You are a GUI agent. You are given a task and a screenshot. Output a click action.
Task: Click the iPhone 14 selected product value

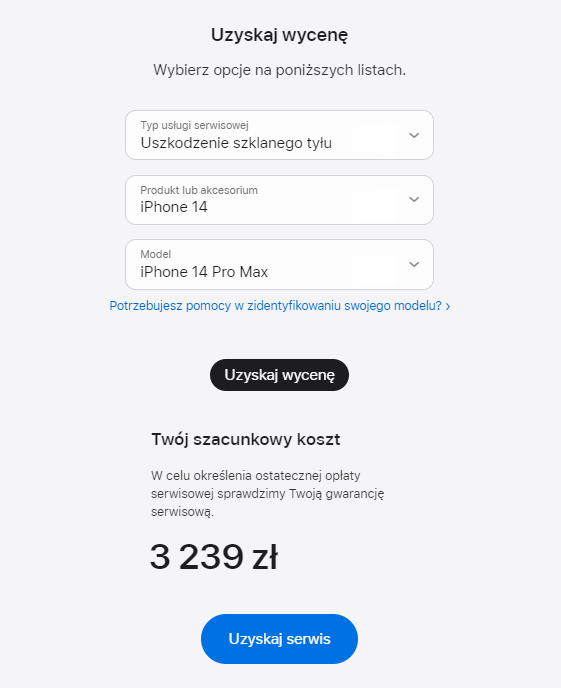[x=174, y=207]
